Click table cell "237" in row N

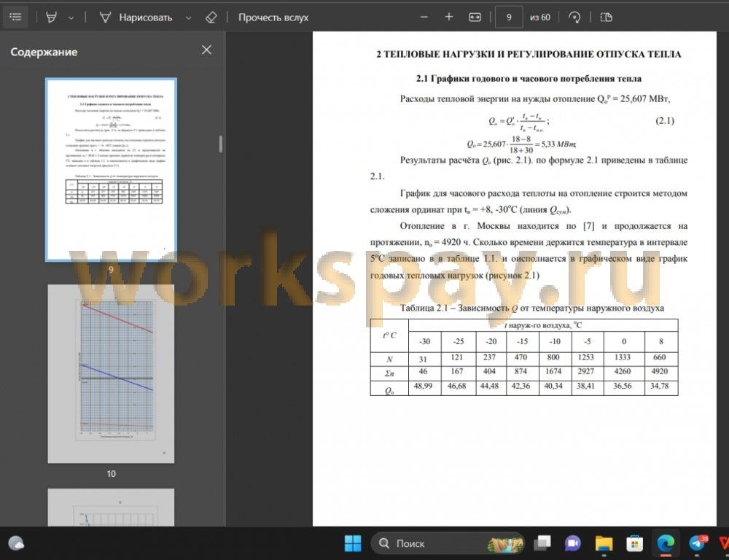490,358
